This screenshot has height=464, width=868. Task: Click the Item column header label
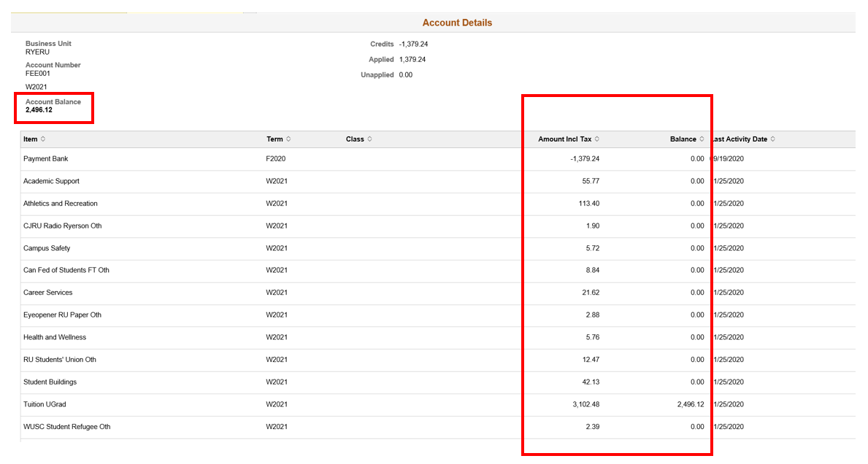click(31, 139)
